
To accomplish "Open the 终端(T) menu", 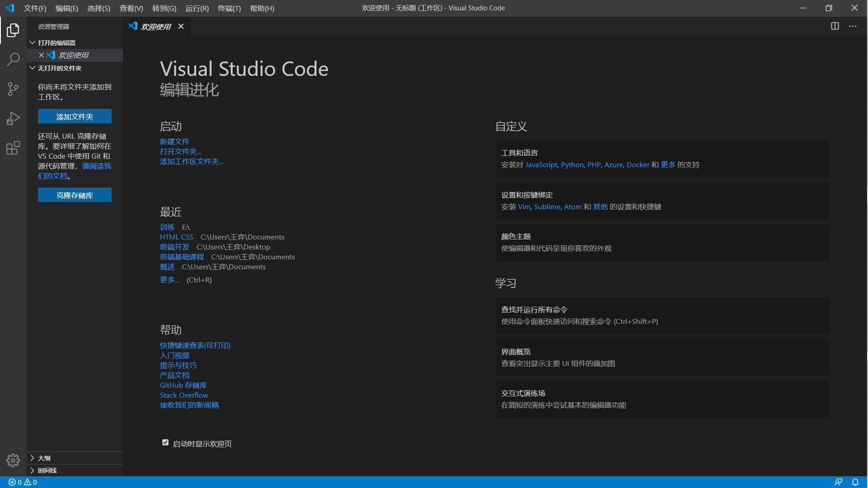I will coord(229,8).
